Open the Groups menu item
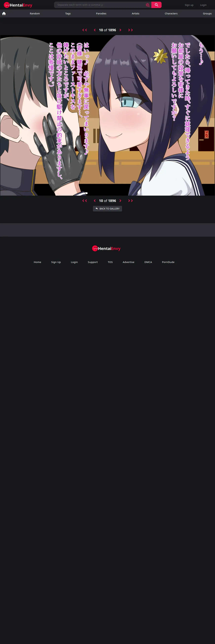215x644 pixels. [207, 14]
